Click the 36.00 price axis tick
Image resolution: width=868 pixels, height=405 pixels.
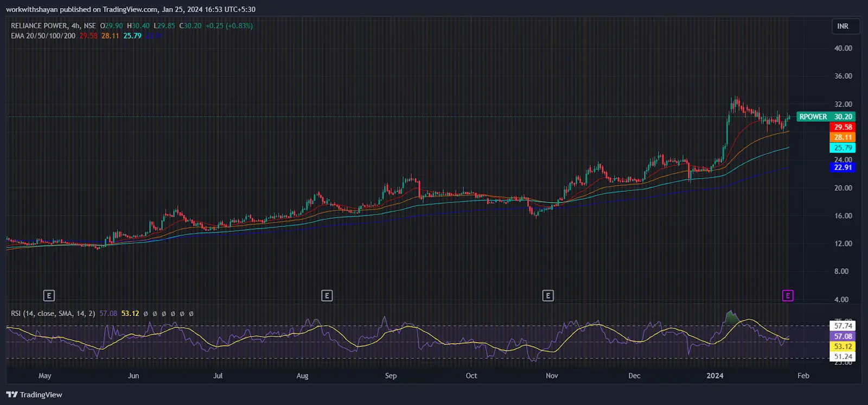click(x=843, y=76)
